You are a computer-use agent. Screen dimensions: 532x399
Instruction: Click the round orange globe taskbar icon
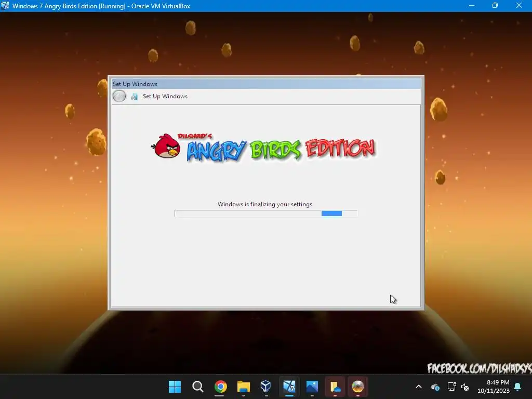click(x=357, y=387)
